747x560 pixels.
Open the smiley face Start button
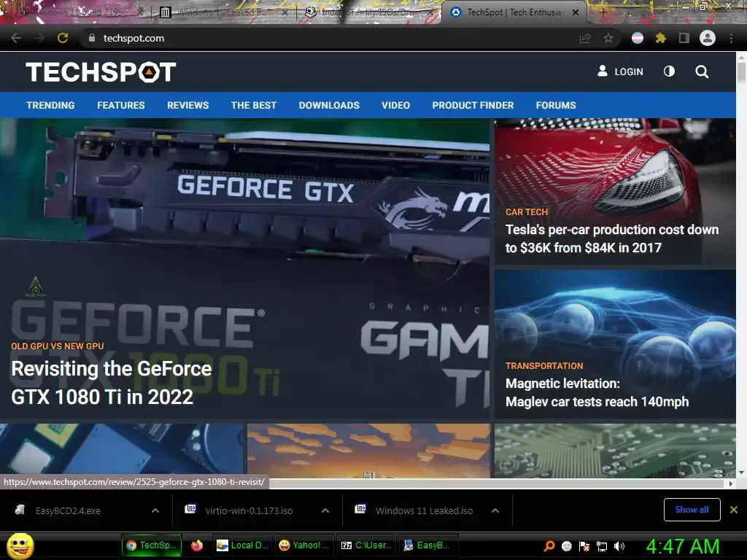(20, 545)
